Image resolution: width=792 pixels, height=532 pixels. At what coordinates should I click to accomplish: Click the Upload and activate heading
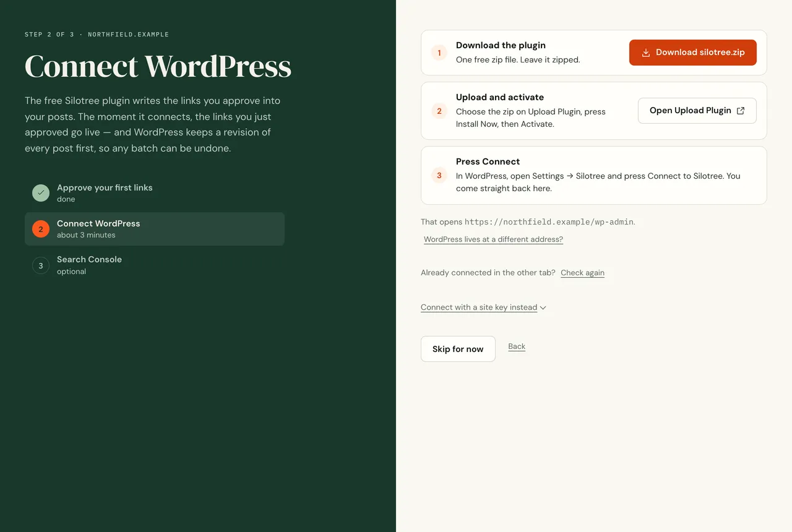tap(500, 97)
